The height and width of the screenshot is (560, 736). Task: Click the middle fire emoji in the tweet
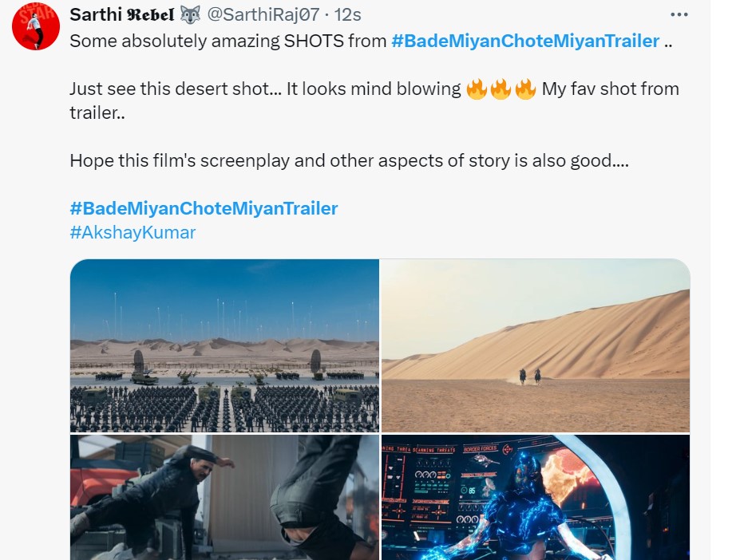tap(501, 89)
